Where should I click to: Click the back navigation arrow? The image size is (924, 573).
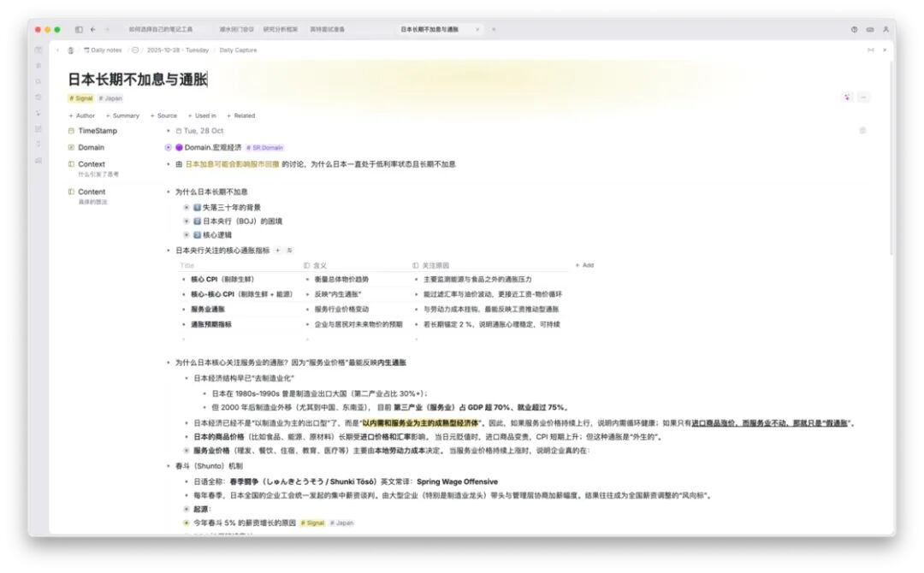pos(92,29)
